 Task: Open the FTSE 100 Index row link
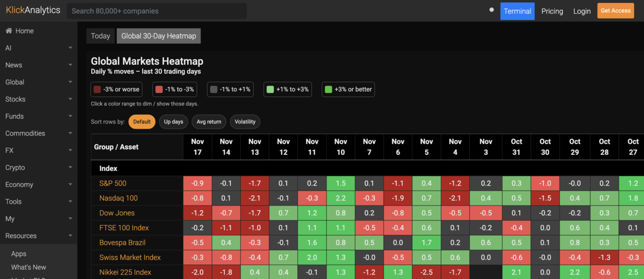(124, 228)
